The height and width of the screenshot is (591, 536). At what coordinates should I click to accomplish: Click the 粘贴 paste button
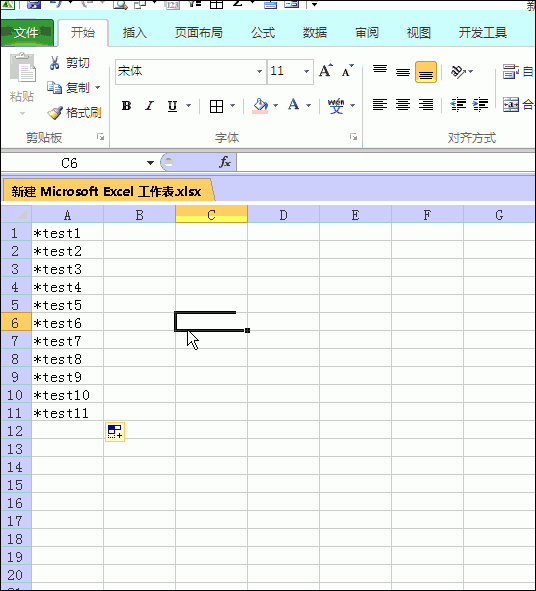click(22, 84)
